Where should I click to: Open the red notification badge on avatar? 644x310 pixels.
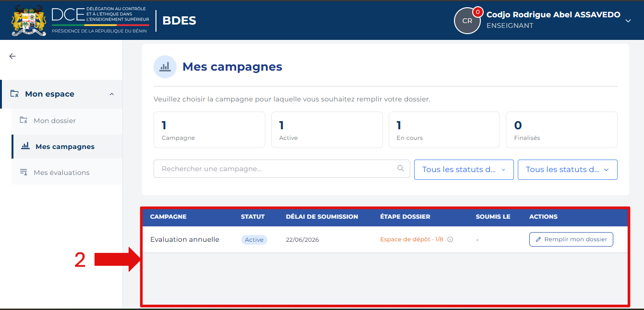click(x=477, y=12)
